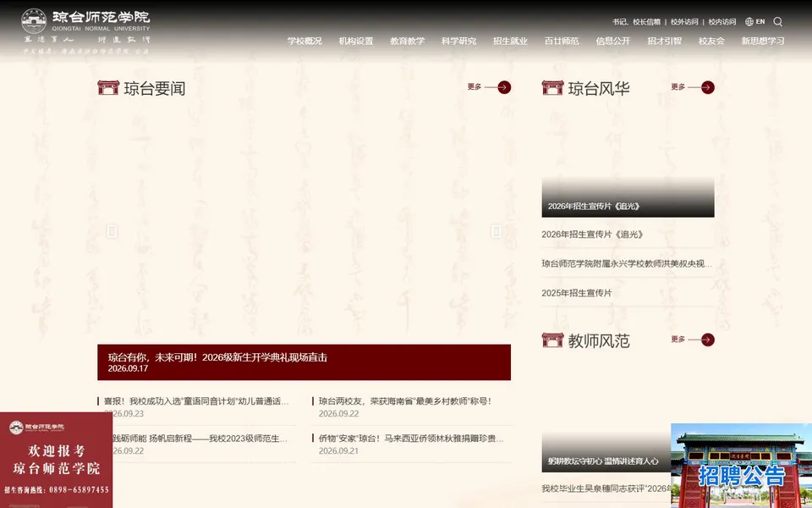
Task: Open news 喜报！我校成功入选童语同音计划
Action: tap(196, 401)
